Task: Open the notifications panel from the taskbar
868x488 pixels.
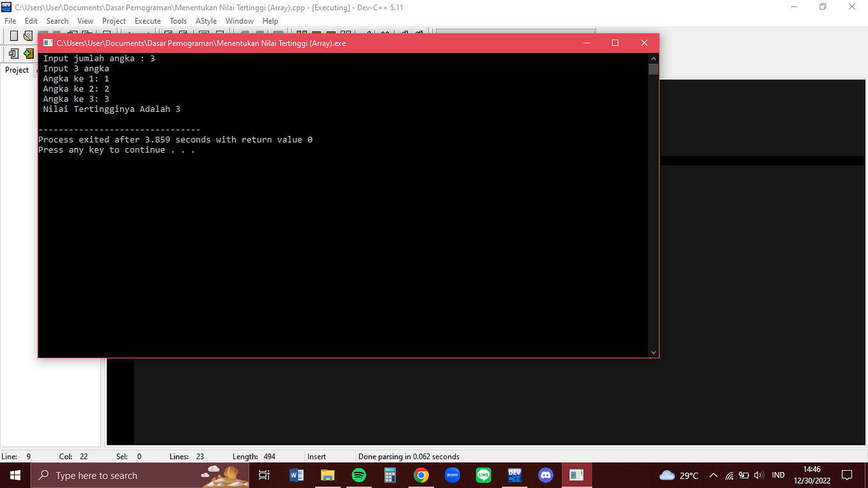Action: tap(848, 475)
